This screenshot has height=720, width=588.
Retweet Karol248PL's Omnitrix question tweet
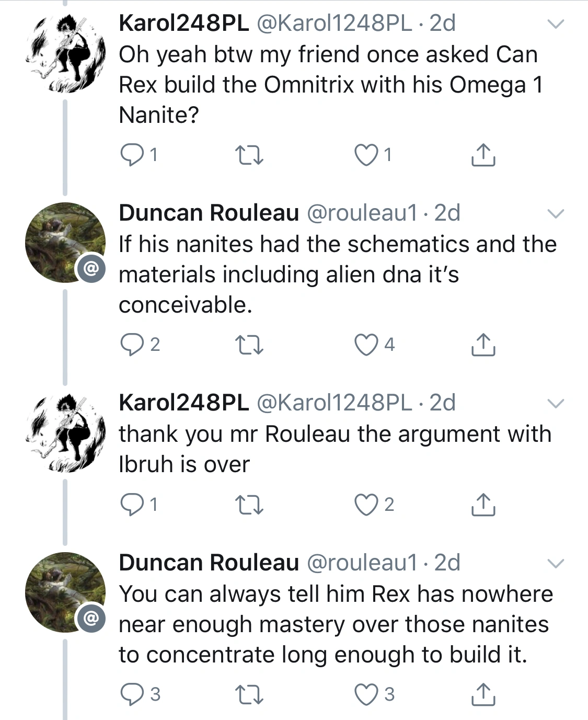pos(249,155)
